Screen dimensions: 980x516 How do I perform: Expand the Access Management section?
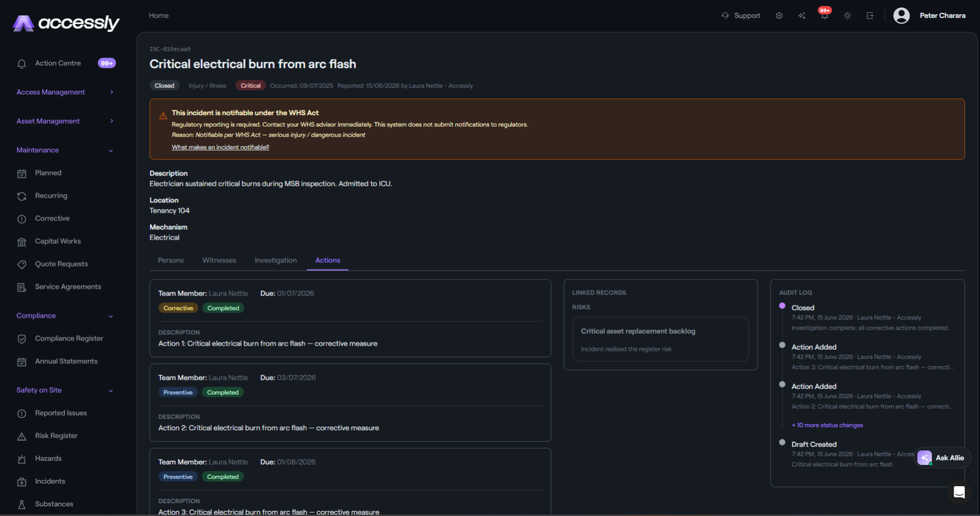[x=65, y=92]
